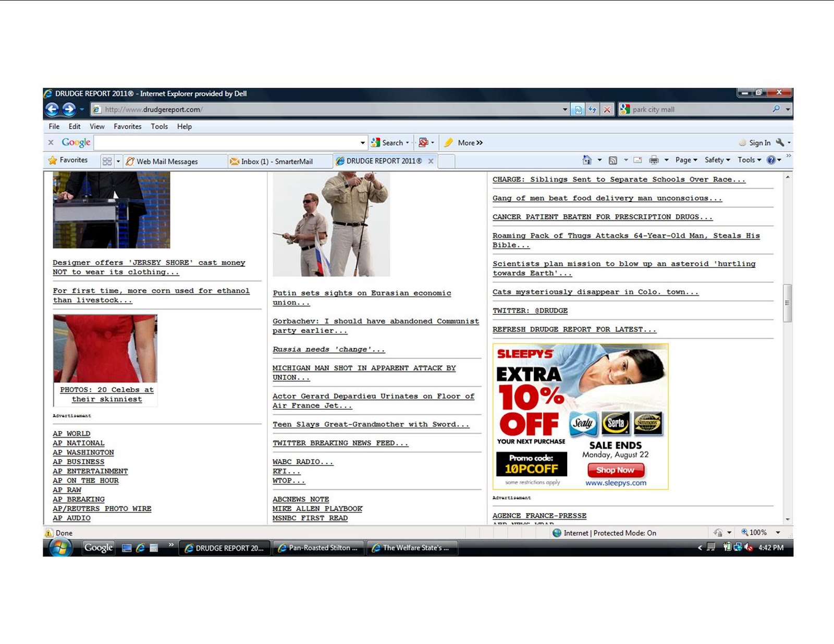Close the Google Toolbar with its X
The width and height of the screenshot is (834, 644).
(51, 142)
